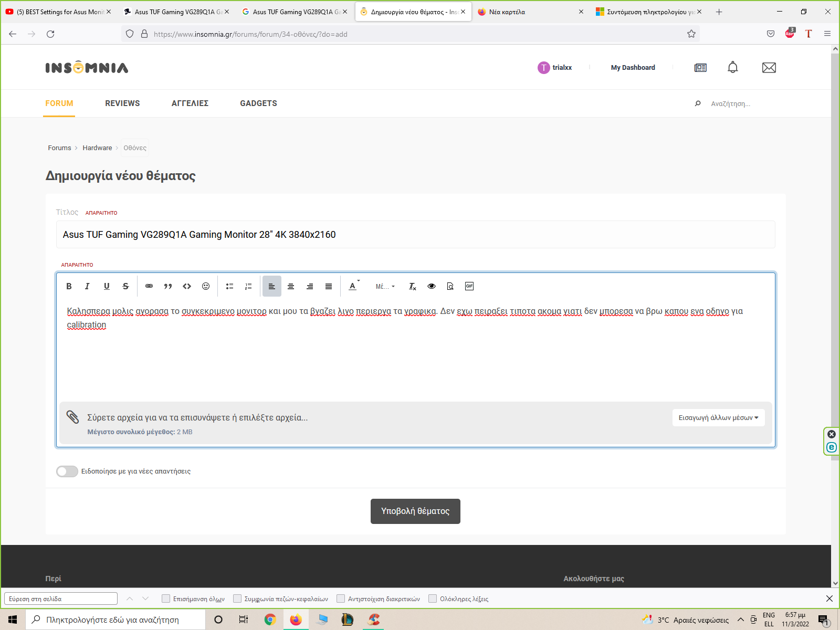Navigate to Hardware breadcrumb
Screen dimensions: 840x630
tap(97, 148)
